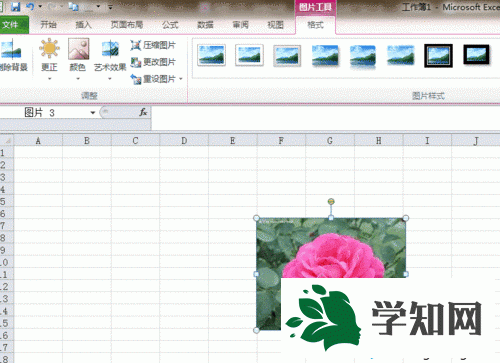This screenshot has width=500, height=363.
Task: Click the top-middle resize handle of picture
Action: 331,218
